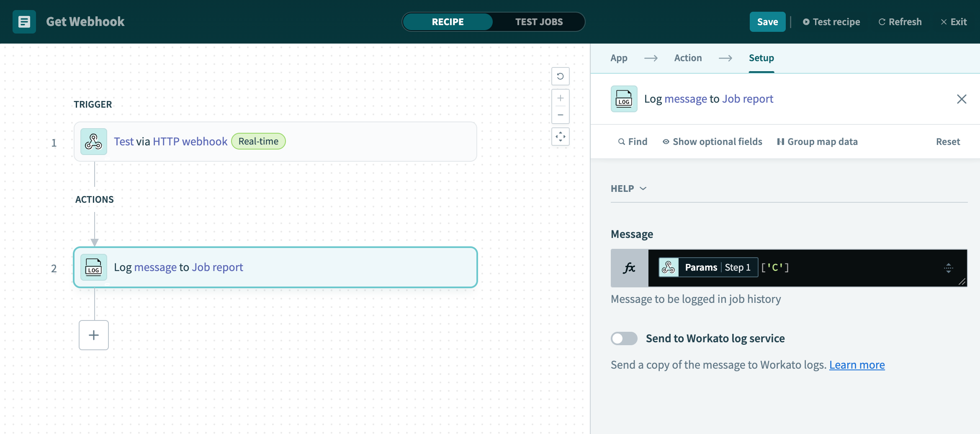Save the recipe
980x434 pixels.
(767, 22)
